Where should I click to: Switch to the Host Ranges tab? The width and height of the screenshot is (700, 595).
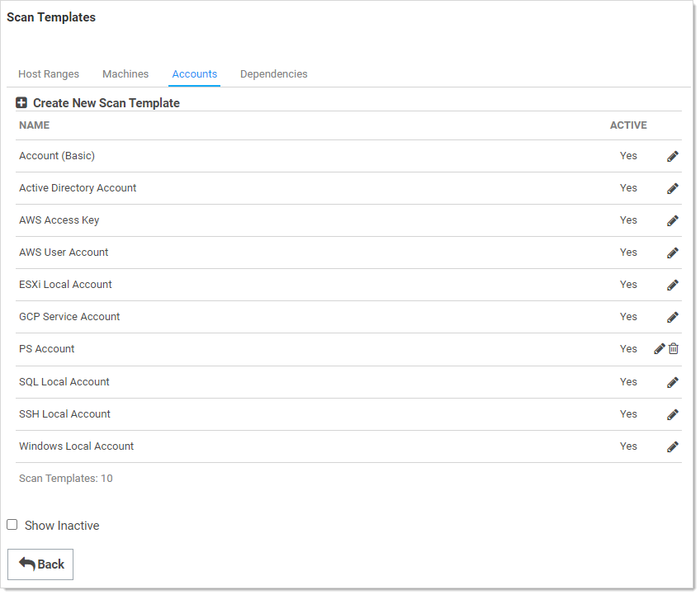49,74
